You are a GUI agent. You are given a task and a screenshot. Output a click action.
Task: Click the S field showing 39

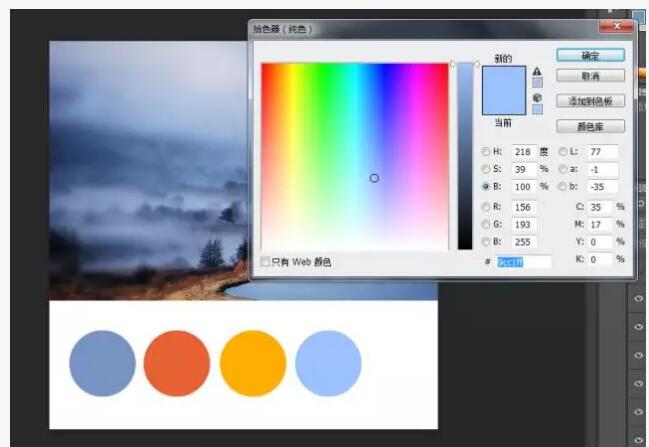(524, 169)
